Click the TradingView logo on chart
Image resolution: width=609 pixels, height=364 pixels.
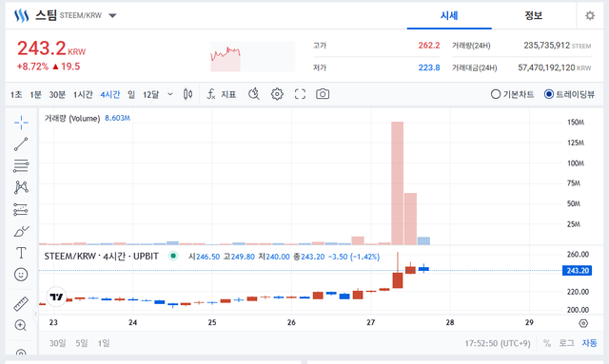[x=56, y=297]
